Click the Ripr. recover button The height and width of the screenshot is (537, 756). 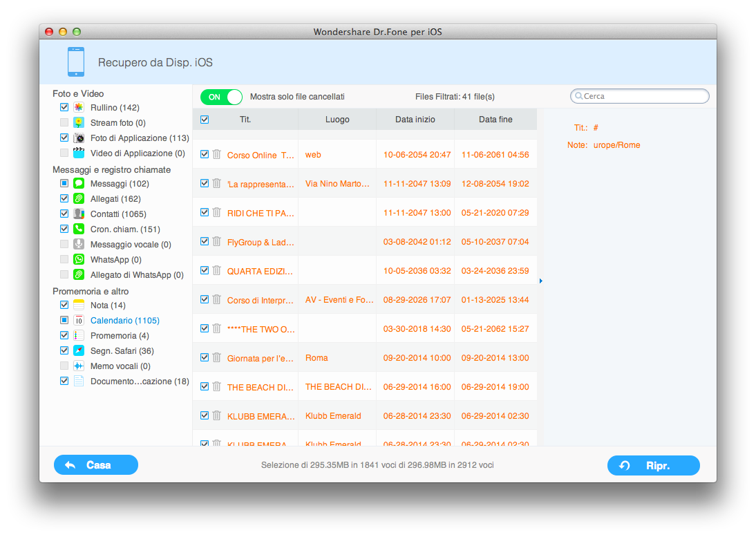pyautogui.click(x=653, y=466)
